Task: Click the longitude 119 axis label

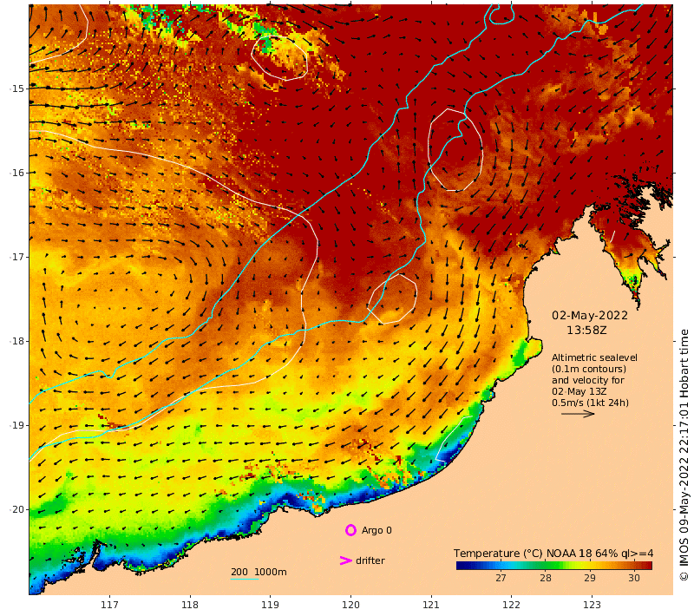Action: pyautogui.click(x=270, y=605)
